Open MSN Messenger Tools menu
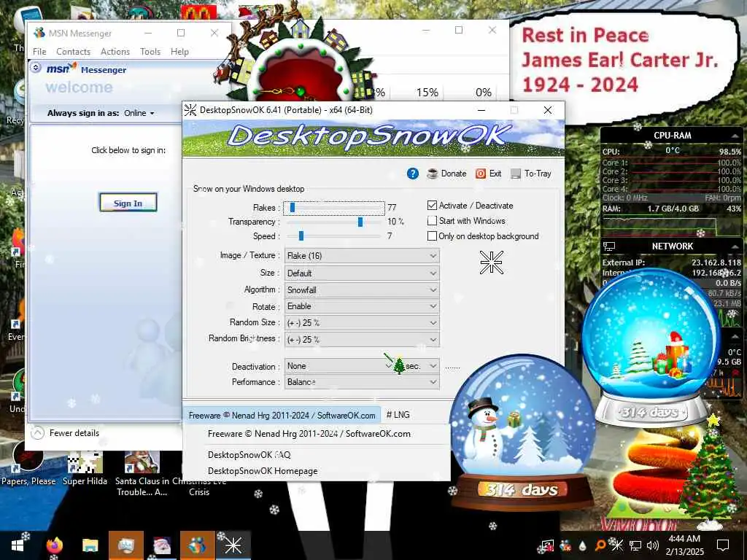 point(150,52)
